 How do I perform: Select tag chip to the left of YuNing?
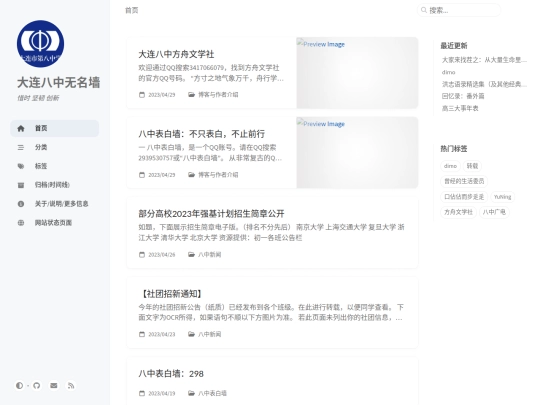[464, 197]
